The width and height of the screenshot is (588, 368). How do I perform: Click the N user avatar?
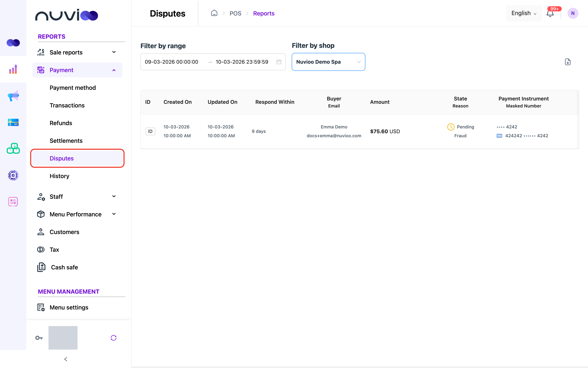pos(573,13)
